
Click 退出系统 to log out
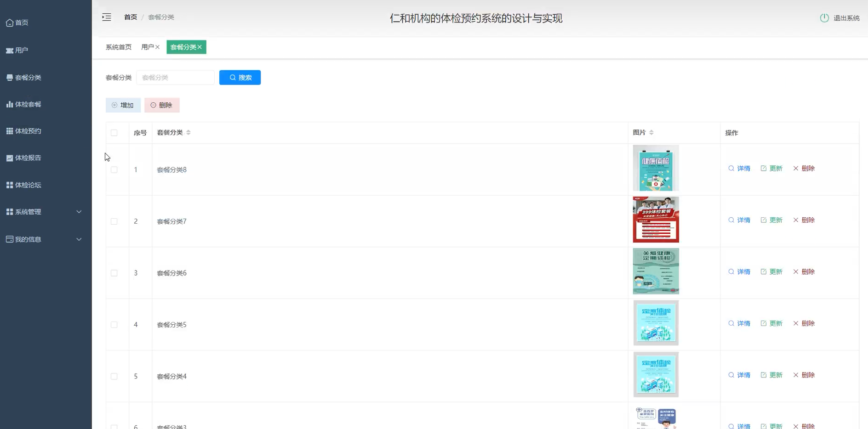846,18
